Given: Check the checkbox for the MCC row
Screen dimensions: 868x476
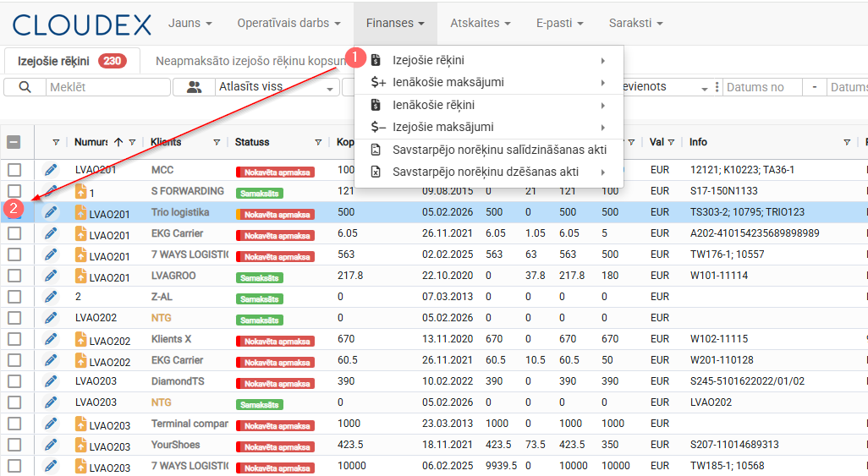Looking at the screenshot, I should pos(14,170).
